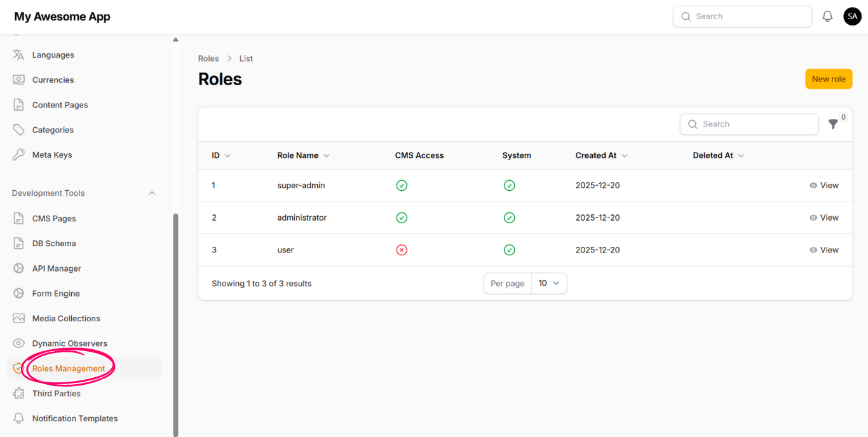Click the notification bell icon
The width and height of the screenshot is (868, 437).
click(827, 17)
